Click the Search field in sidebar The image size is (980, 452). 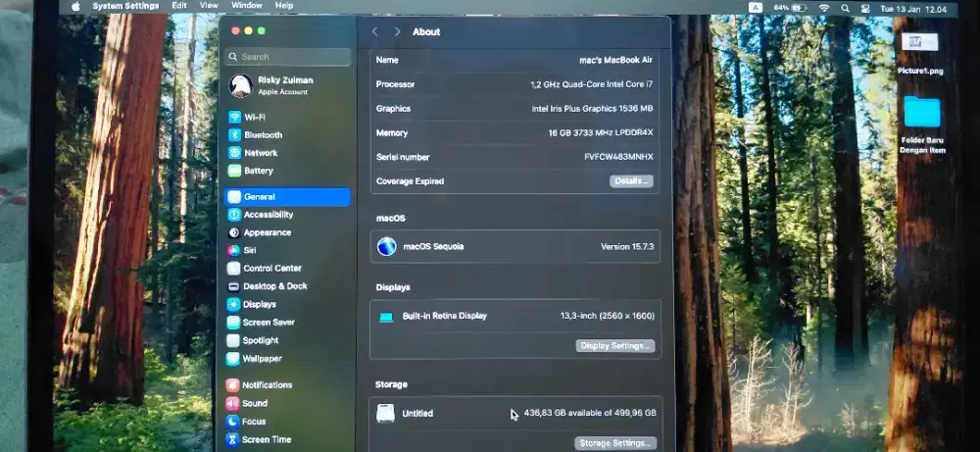pyautogui.click(x=288, y=57)
